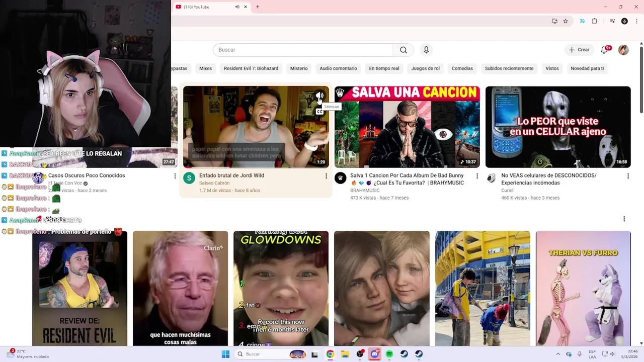Open the GLOWDOWNS short thumbnail

coord(281,289)
